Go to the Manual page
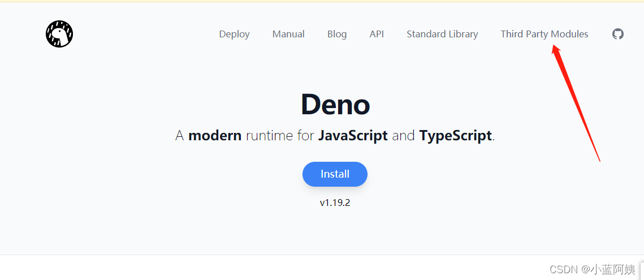Screen dimensions: 644x280 [x=288, y=34]
